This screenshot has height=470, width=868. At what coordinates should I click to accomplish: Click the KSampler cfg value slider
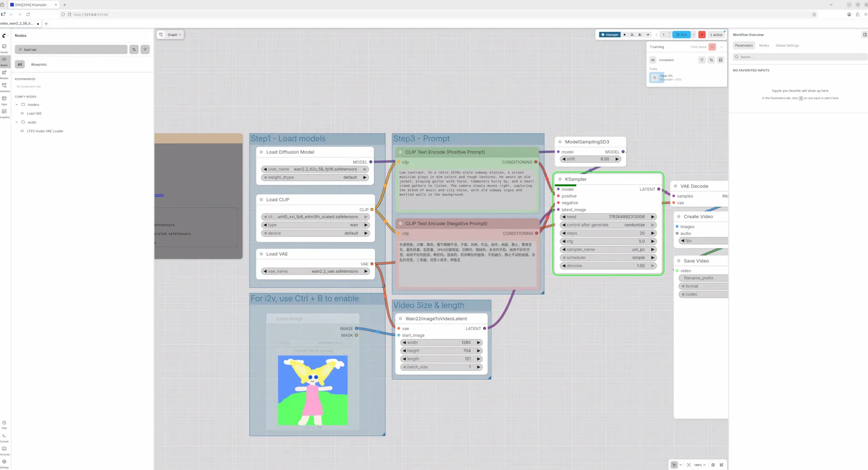(x=608, y=241)
